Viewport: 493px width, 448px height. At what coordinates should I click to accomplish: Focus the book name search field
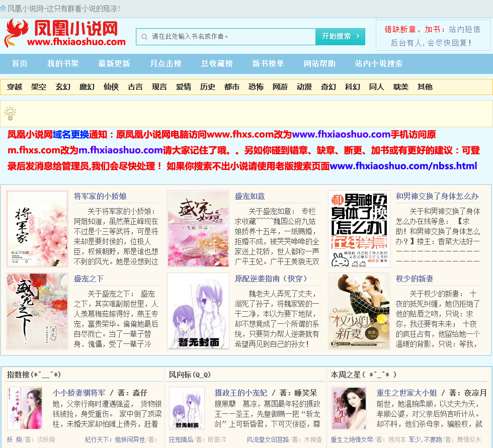click(226, 37)
